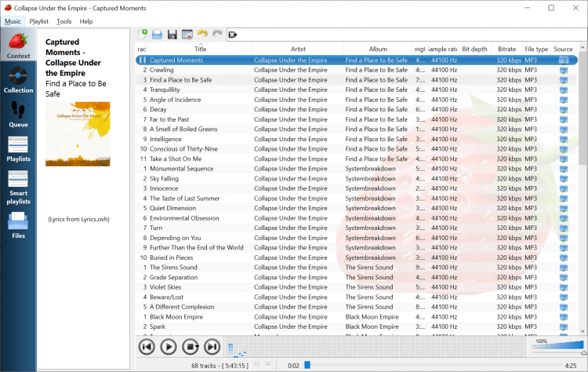Sort playlist by Title column header
The image size is (588, 372).
(200, 49)
